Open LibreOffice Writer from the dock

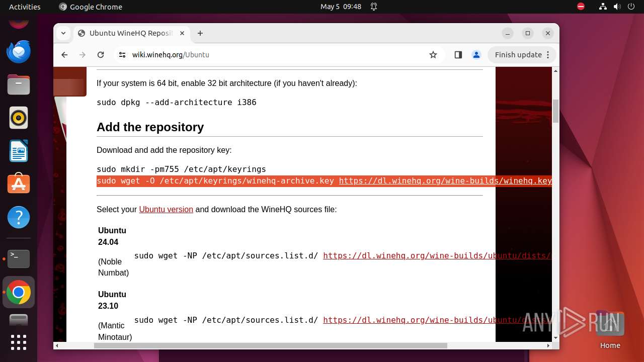pyautogui.click(x=19, y=151)
